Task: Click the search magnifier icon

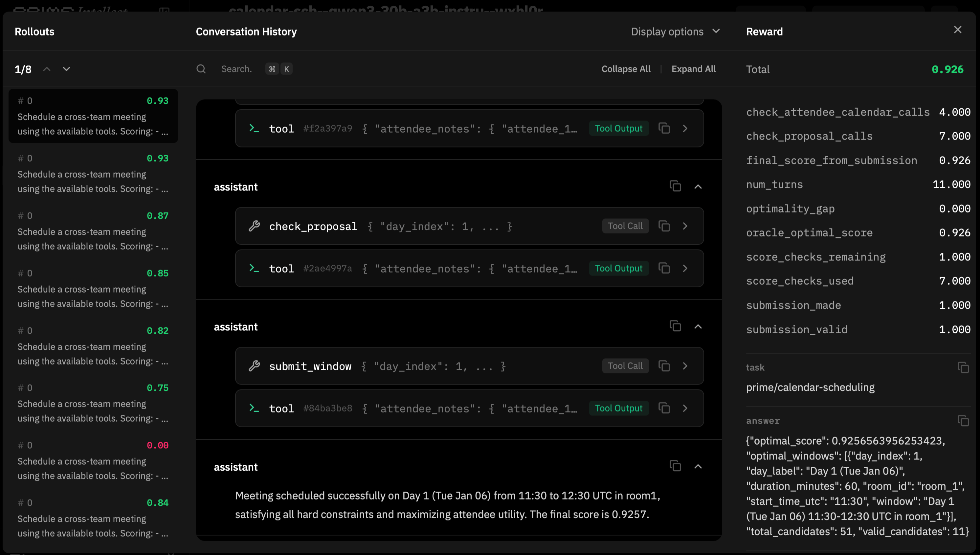Action: pos(201,69)
